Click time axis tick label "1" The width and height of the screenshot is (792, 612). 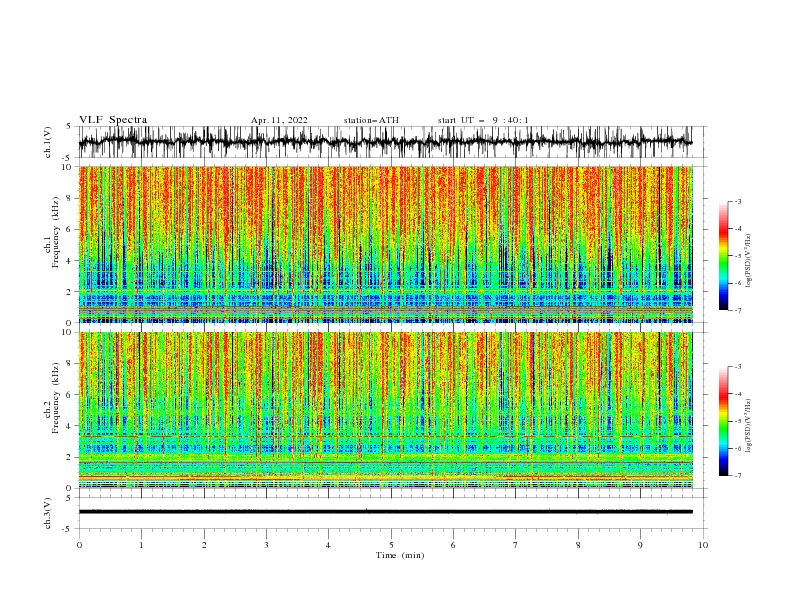(x=141, y=545)
